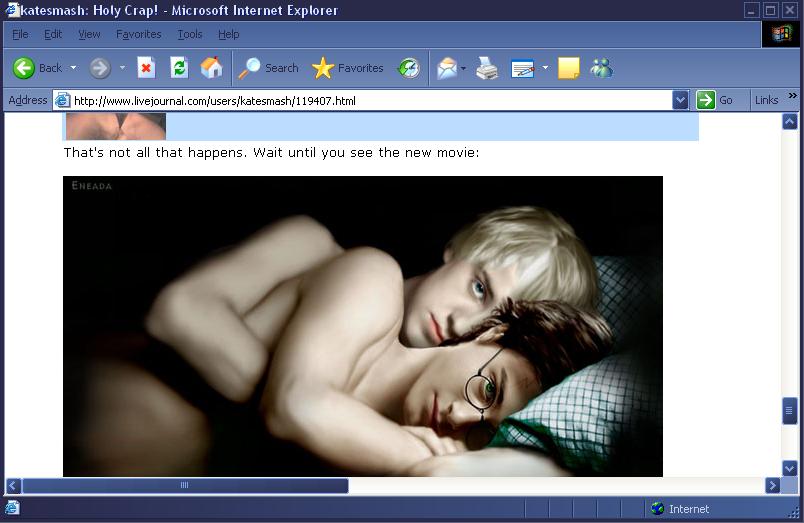
Task: Click the IE icon in title bar
Action: tap(12, 9)
